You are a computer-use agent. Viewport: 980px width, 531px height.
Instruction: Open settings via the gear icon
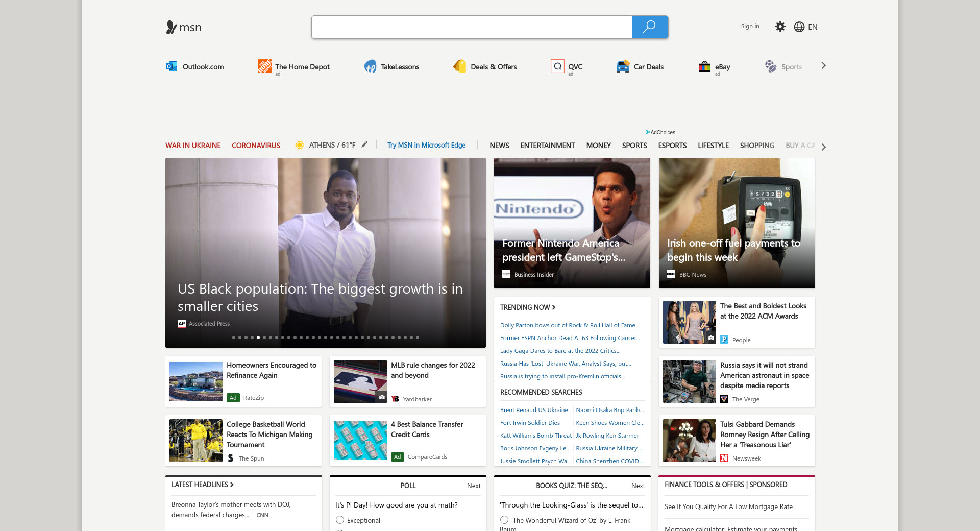pos(780,27)
